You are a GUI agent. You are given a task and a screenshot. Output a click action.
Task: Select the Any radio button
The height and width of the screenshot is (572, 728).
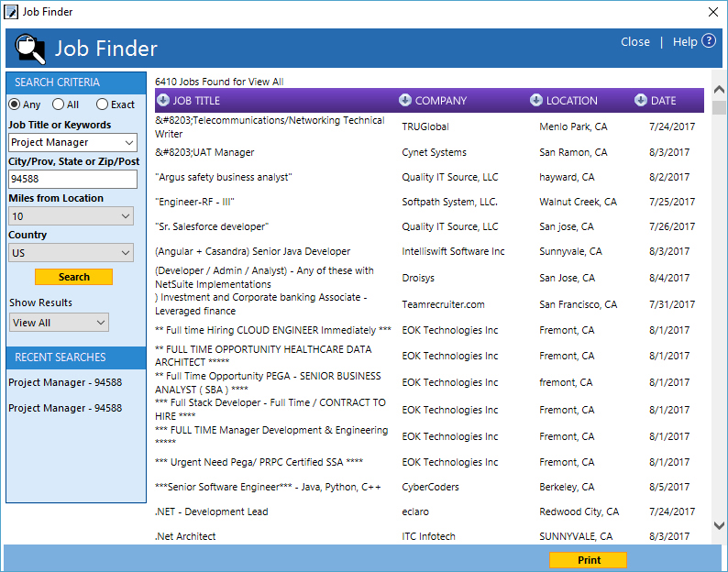(15, 104)
